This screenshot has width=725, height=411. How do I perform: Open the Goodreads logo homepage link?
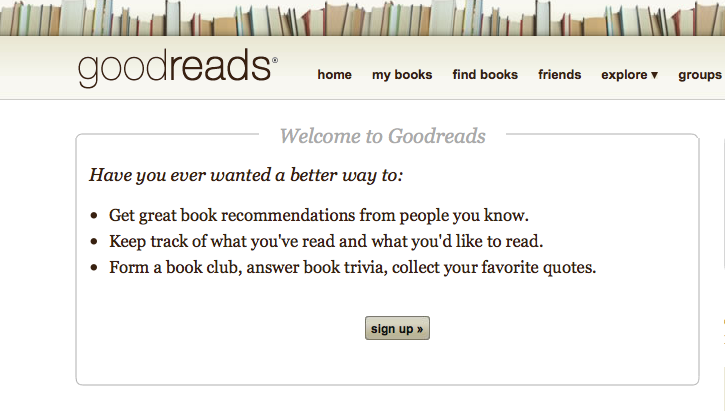click(x=178, y=68)
